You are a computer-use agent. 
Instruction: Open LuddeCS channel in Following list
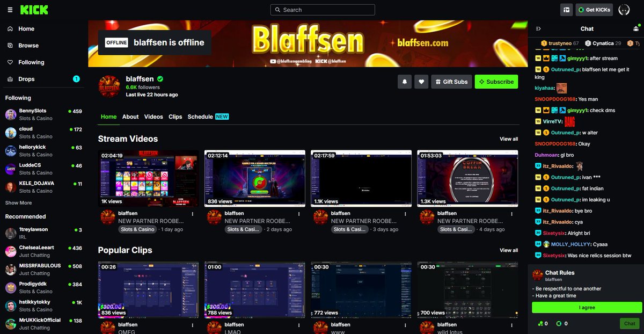click(44, 169)
